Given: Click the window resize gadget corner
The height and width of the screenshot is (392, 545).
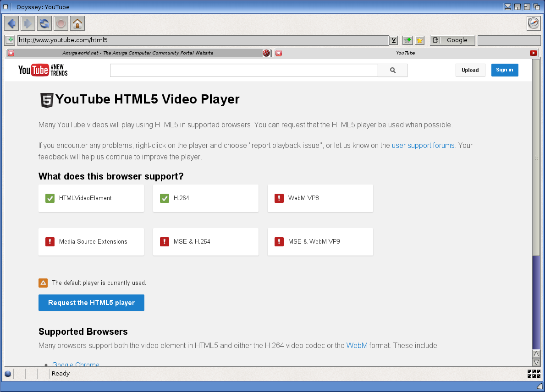Looking at the screenshot, I should 540,387.
